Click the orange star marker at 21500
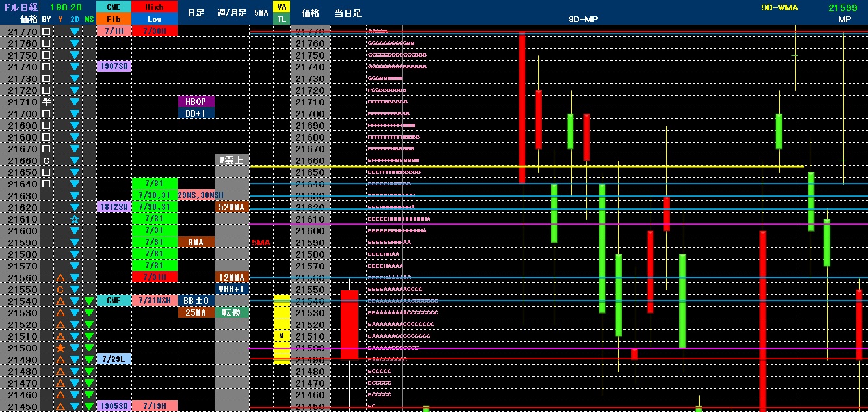 (60, 348)
